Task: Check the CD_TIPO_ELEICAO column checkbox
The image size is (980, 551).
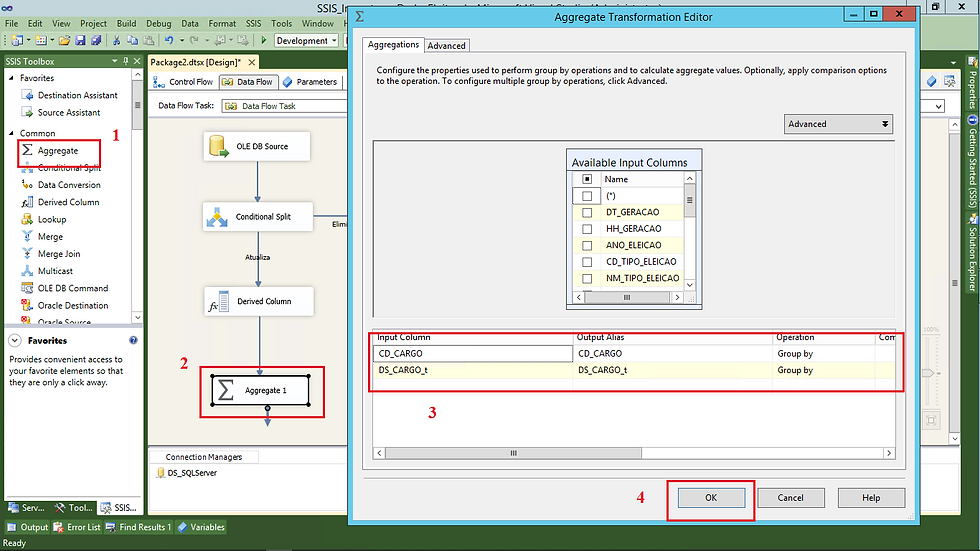Action: click(x=587, y=262)
